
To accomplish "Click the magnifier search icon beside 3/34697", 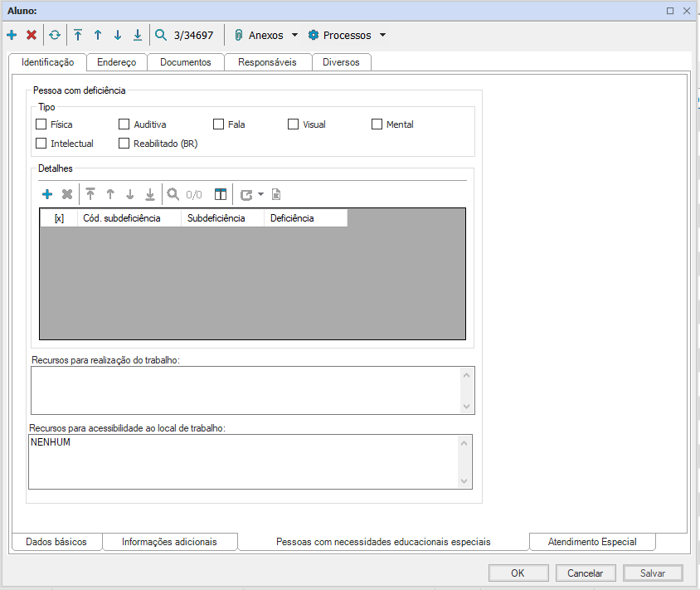I will (x=161, y=35).
